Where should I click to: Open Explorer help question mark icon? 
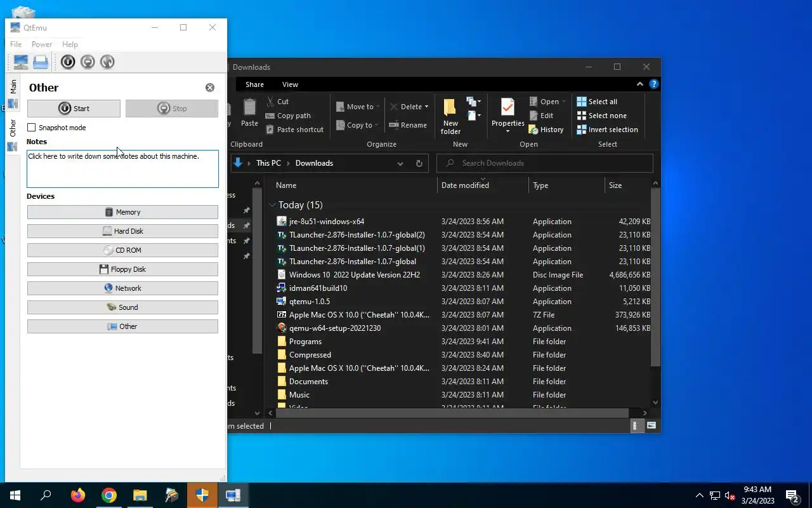pyautogui.click(x=654, y=84)
